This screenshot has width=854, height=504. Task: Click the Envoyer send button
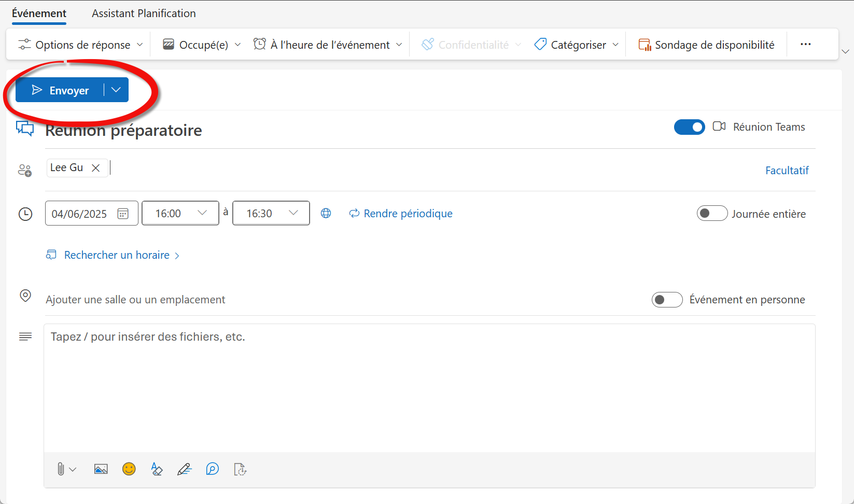point(60,90)
